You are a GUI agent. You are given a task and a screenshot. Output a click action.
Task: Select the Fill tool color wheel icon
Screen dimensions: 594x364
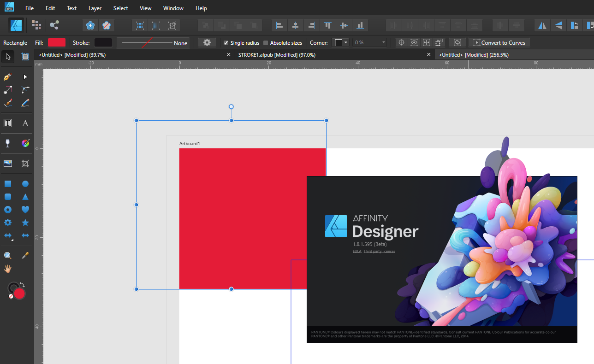coord(25,143)
